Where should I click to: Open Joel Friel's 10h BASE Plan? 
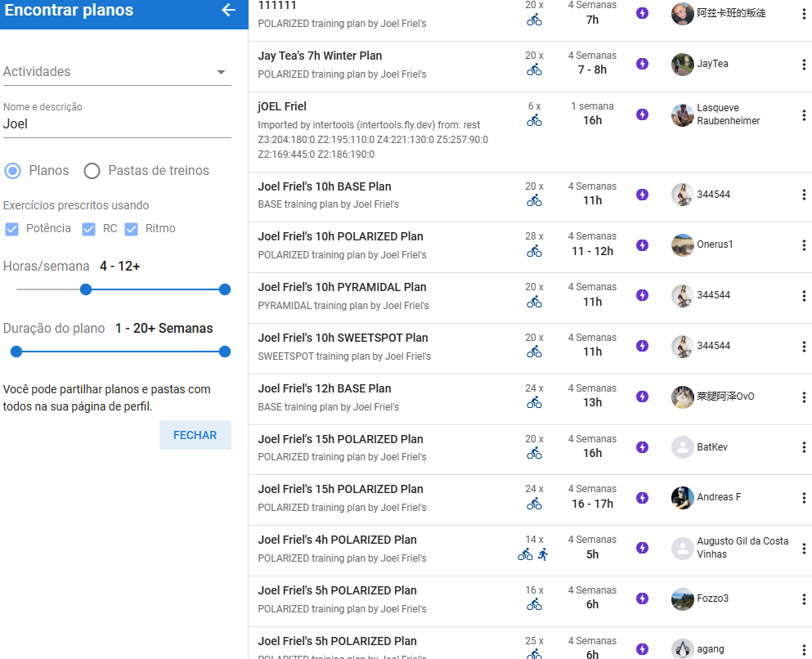[325, 187]
